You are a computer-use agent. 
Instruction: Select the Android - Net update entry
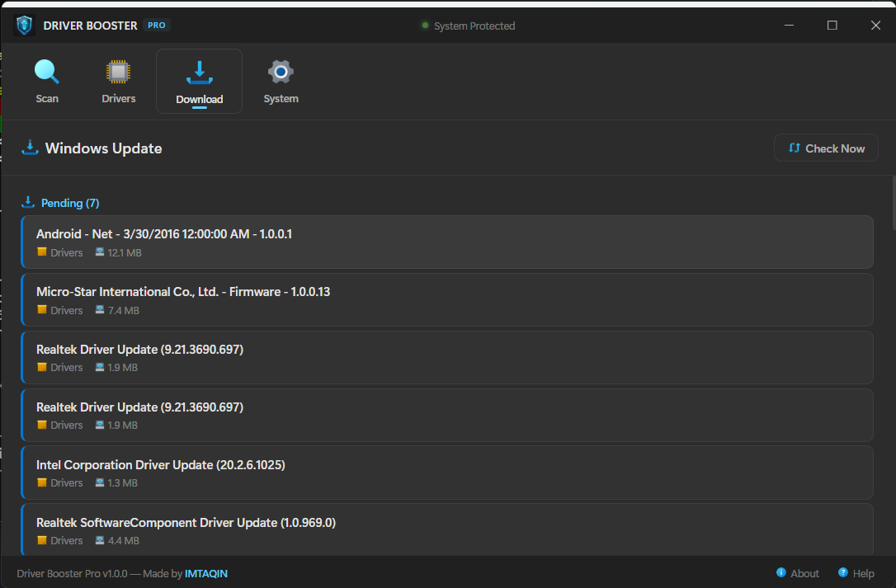447,242
